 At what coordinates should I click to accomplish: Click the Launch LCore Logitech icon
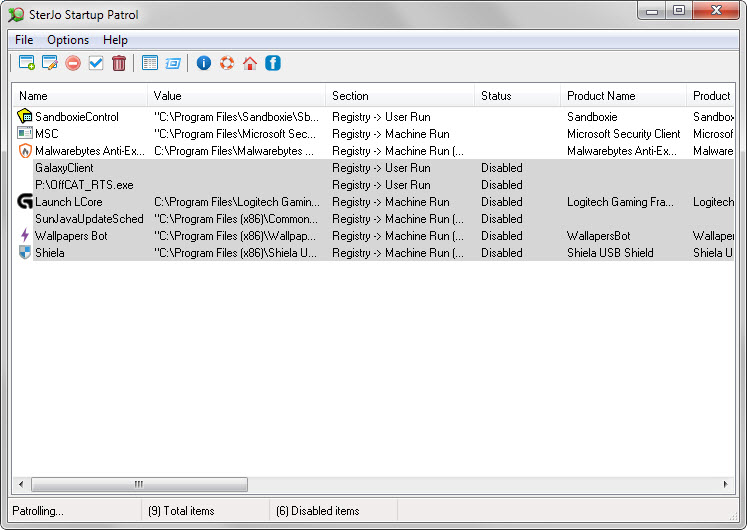(x=25, y=201)
